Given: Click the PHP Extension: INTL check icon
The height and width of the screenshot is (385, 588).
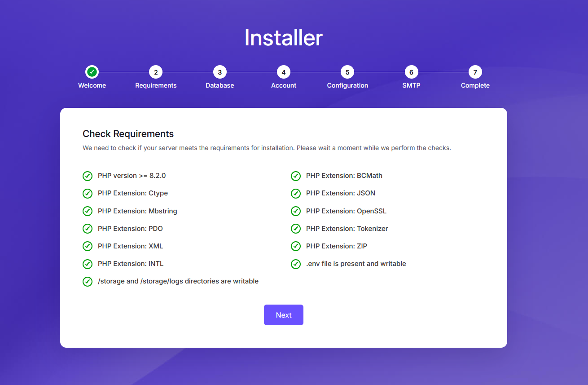Looking at the screenshot, I should pyautogui.click(x=88, y=264).
